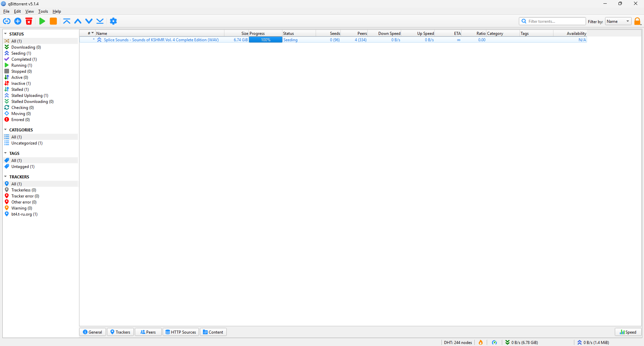The height and width of the screenshot is (346, 644).
Task: Filter by Errored (0) status
Action: click(20, 120)
